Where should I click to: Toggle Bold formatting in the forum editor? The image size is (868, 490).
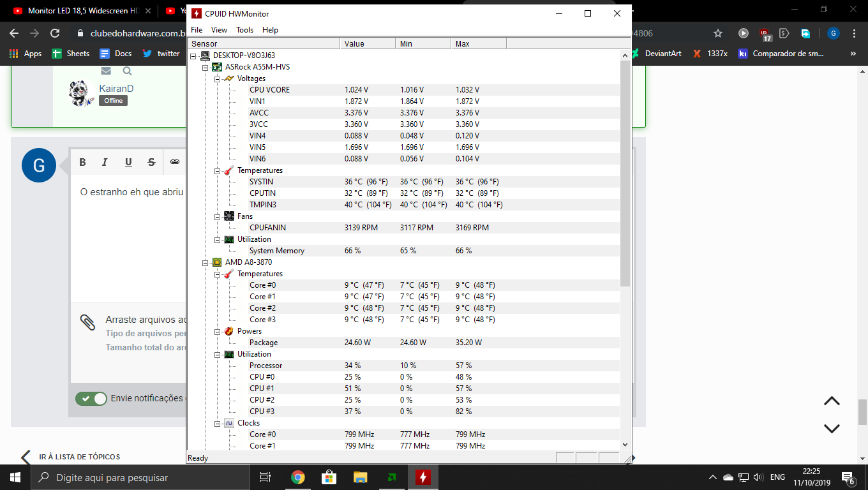coord(82,162)
